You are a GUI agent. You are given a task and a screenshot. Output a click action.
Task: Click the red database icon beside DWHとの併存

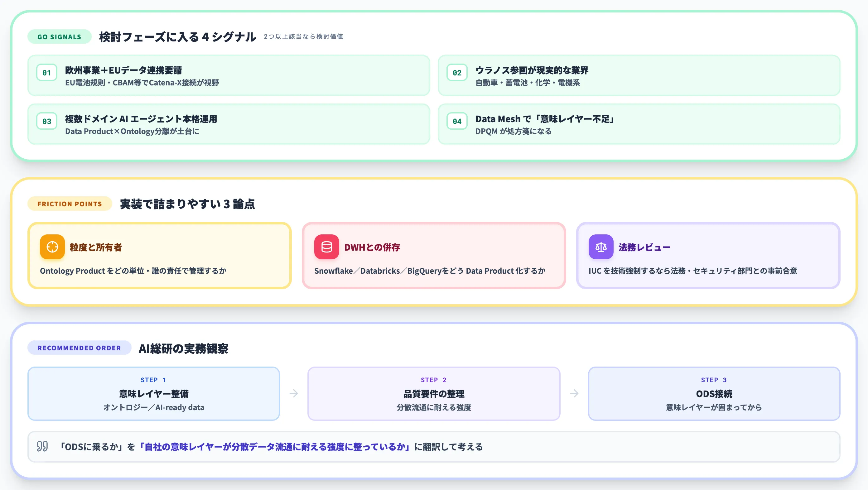pos(326,247)
